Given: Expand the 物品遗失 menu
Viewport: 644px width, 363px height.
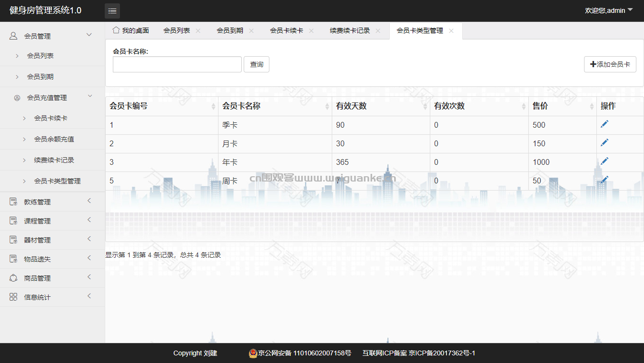Looking at the screenshot, I should (89, 258).
